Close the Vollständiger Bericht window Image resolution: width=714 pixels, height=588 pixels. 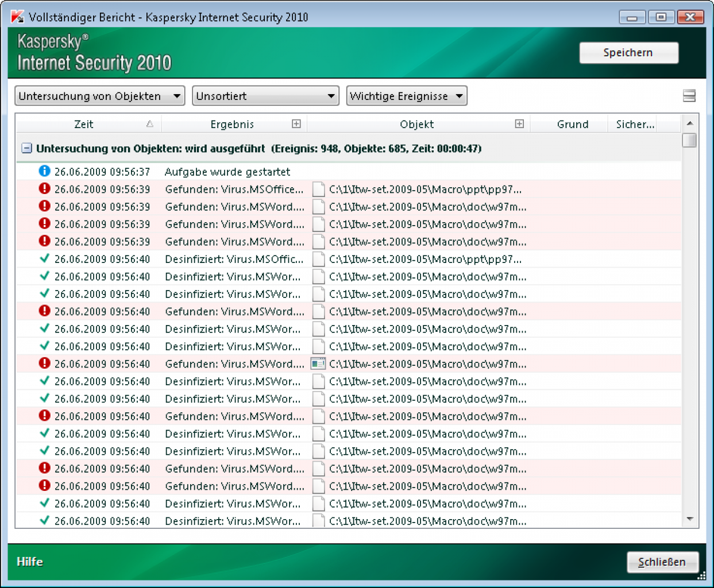pyautogui.click(x=690, y=17)
